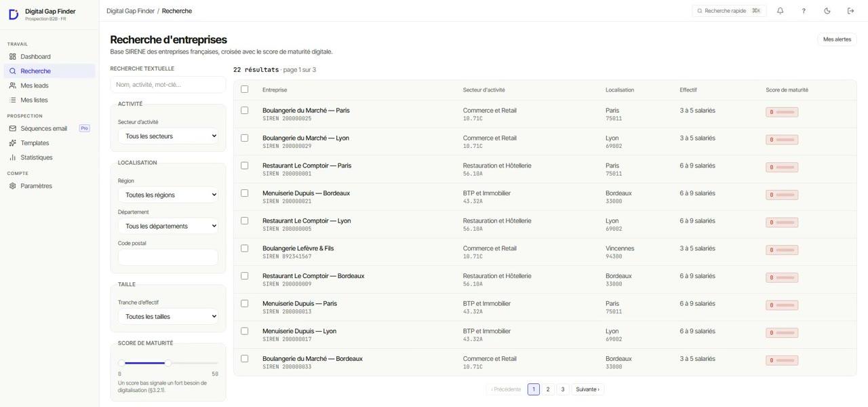The height and width of the screenshot is (407, 868).
Task: Check the Restaurant Le Comptoir — Paris row
Action: (245, 166)
